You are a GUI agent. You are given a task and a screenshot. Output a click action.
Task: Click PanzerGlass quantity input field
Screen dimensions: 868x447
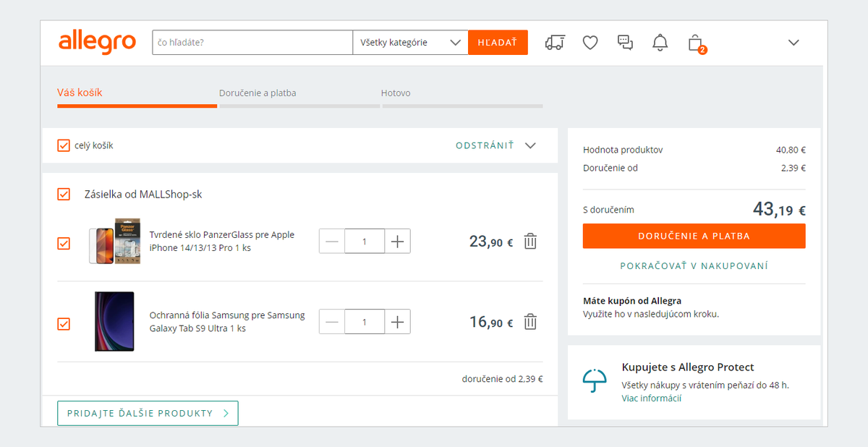tap(365, 242)
